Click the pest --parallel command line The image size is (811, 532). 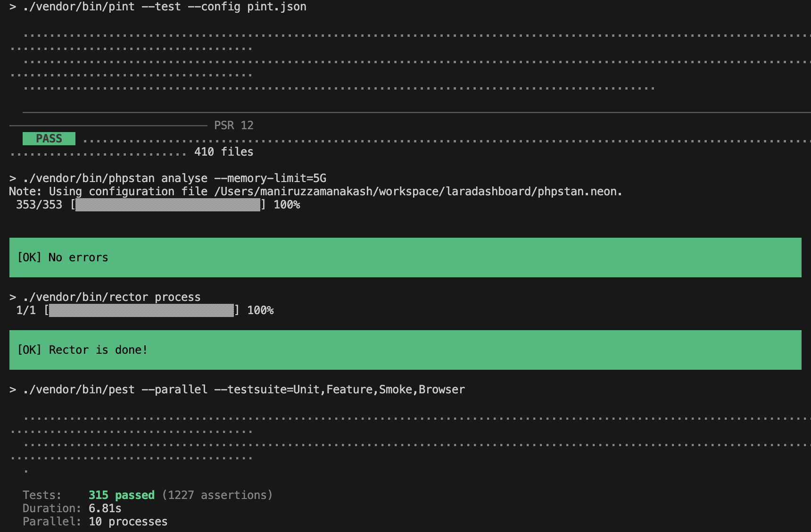click(237, 390)
